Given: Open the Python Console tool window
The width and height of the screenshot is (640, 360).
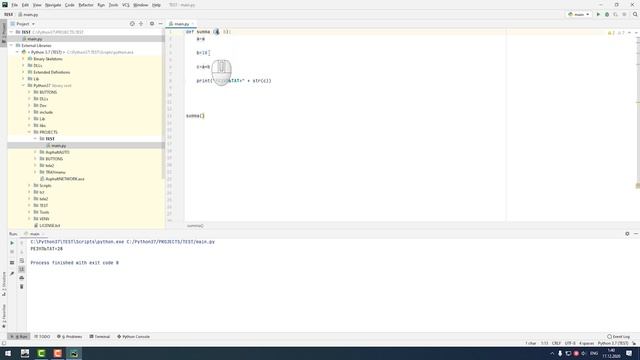Looking at the screenshot, I should 133,337.
